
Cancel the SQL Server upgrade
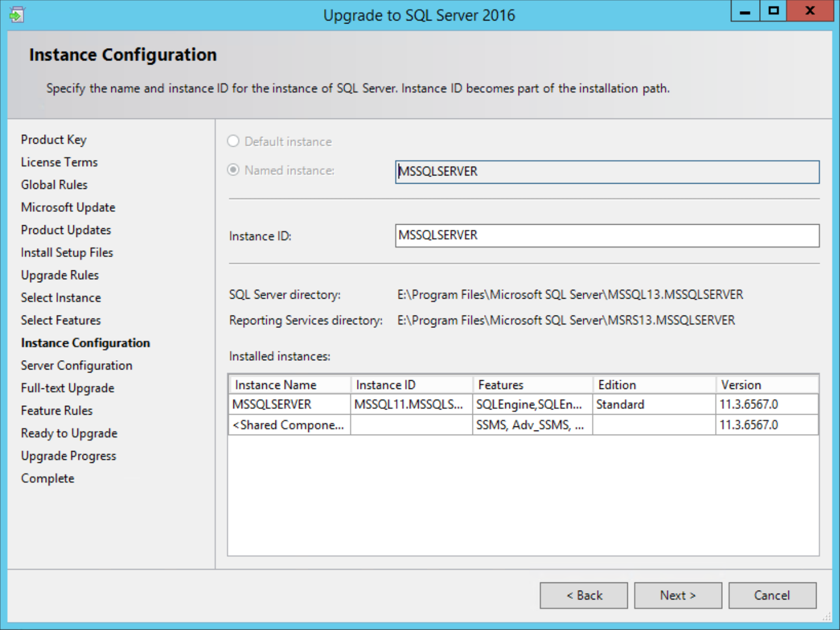coord(773,595)
